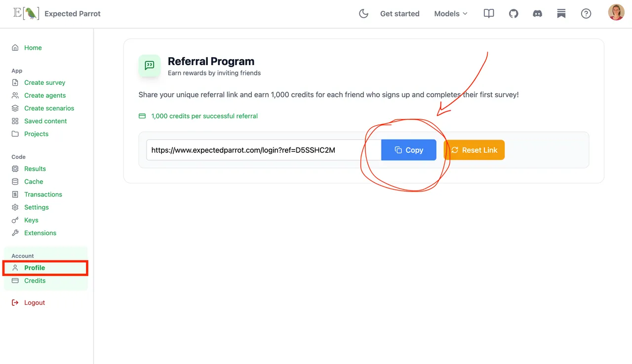
Task: Copy the referral link
Action: (x=409, y=150)
